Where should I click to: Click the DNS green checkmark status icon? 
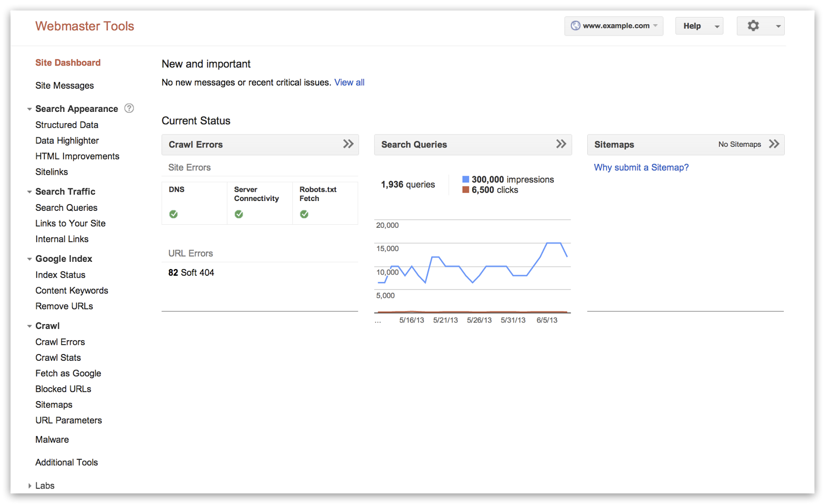[x=174, y=214]
